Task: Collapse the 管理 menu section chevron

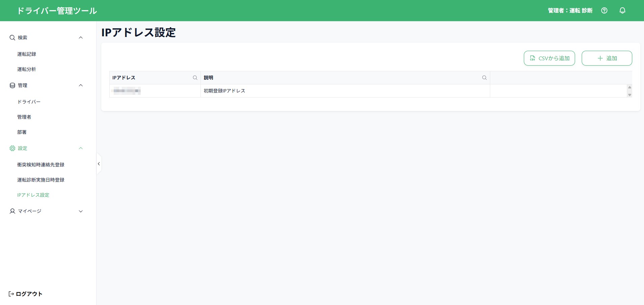Action: (x=81, y=85)
